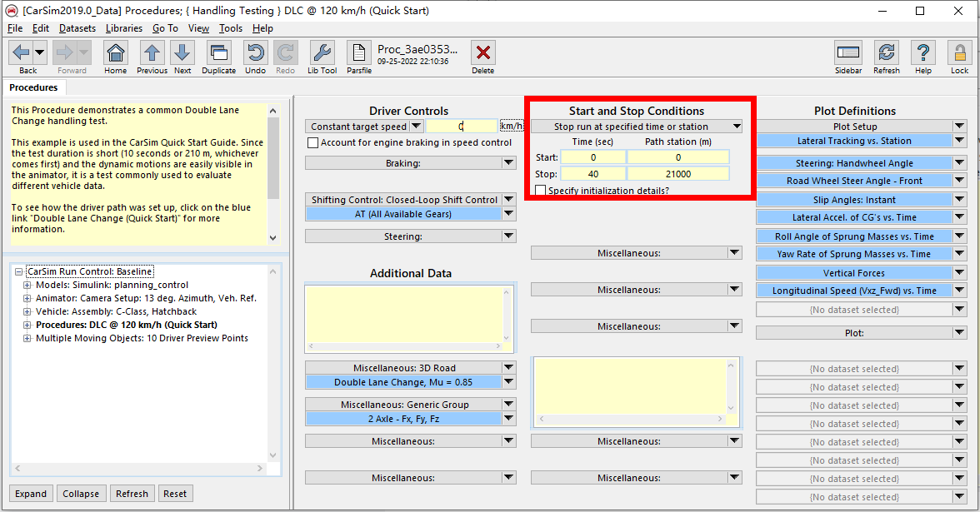Expand Vehicle: Assembly C-Class node

point(27,311)
